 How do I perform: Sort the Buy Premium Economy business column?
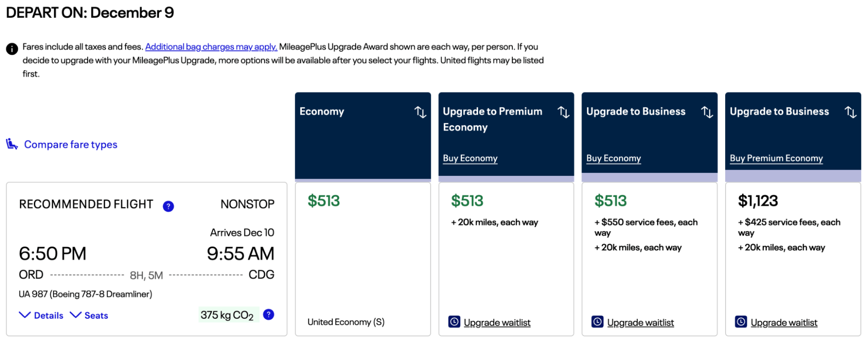850,112
